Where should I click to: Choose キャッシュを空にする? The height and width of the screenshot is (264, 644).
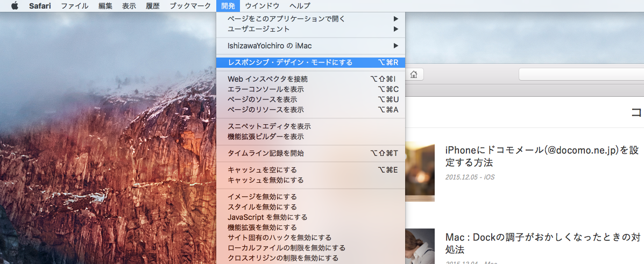[x=310, y=169]
